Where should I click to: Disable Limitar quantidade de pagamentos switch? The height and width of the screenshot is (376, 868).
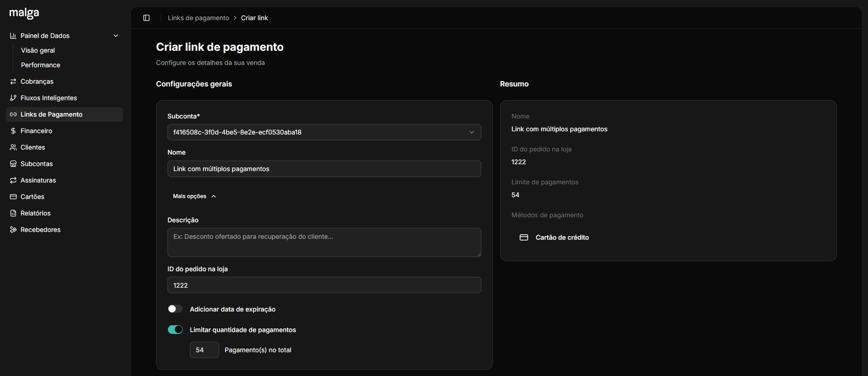[x=175, y=330]
